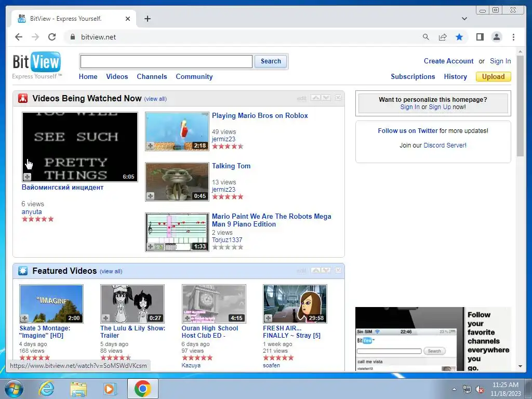Share this page via share icon

pyautogui.click(x=443, y=37)
